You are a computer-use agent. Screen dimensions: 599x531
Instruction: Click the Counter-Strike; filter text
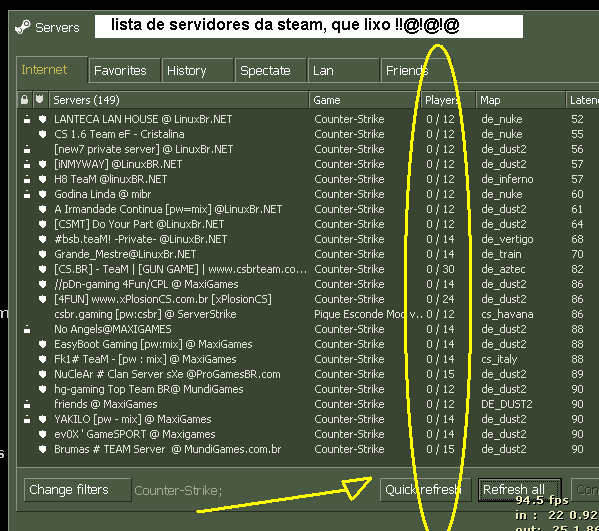178,490
